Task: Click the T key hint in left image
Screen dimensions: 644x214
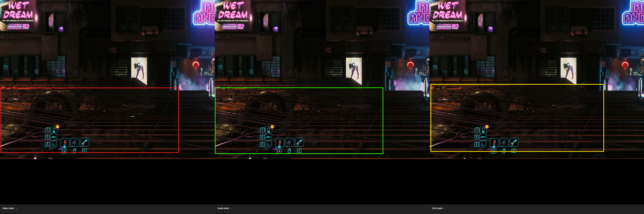Action: coord(48,130)
